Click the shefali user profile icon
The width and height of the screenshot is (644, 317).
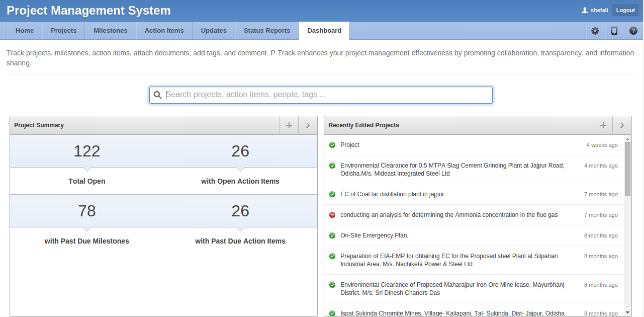coord(584,10)
